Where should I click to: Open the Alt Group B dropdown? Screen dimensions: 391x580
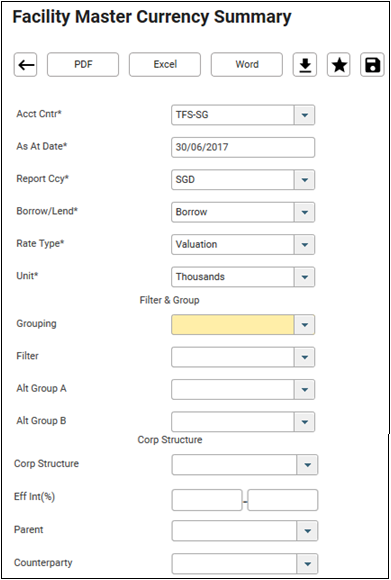pos(304,422)
